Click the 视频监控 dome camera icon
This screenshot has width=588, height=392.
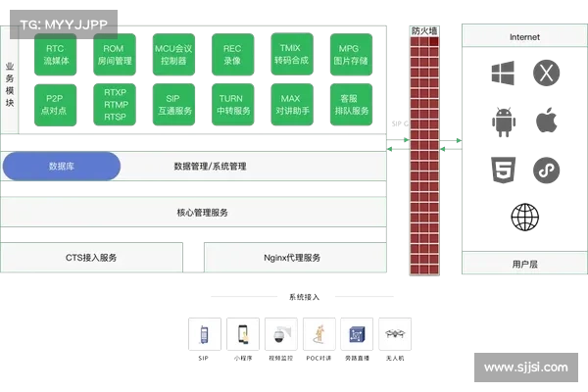[x=281, y=334]
